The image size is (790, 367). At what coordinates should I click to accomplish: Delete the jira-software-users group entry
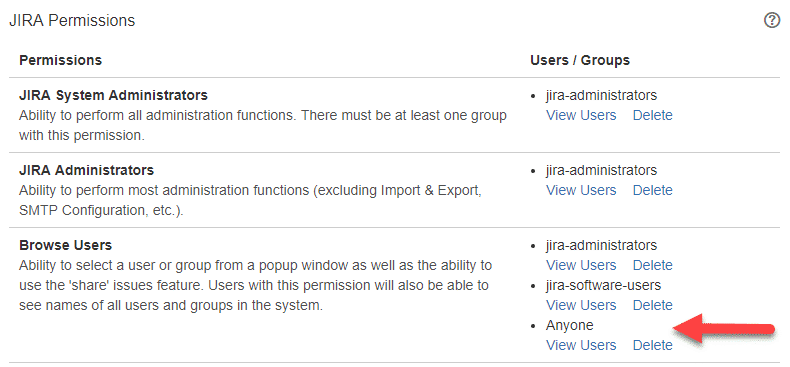652,305
